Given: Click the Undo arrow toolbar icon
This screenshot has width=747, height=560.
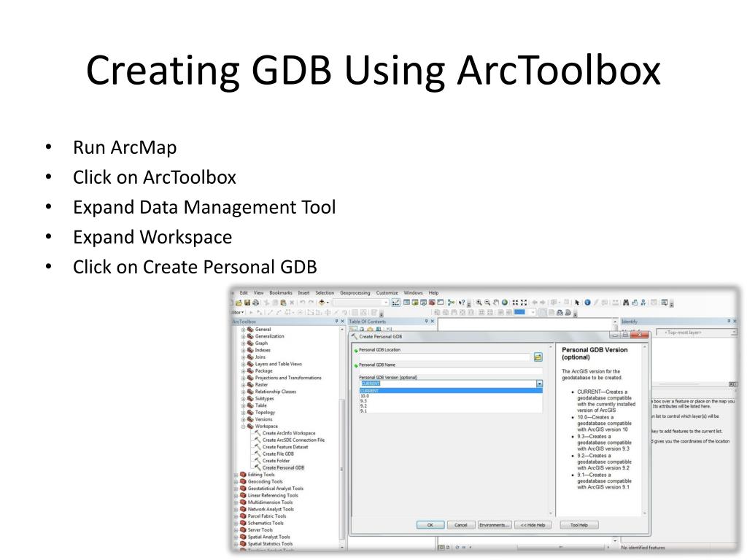Looking at the screenshot, I should (303, 303).
